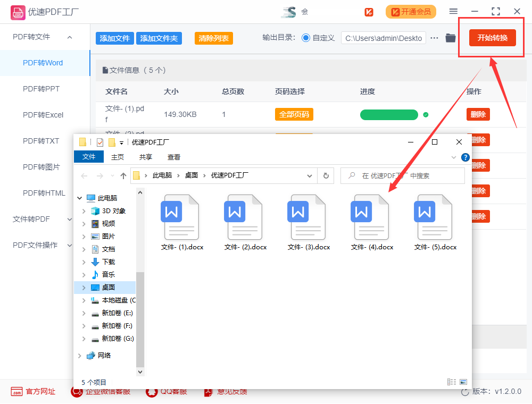Click the three-dot browse path button
The image size is (532, 404).
pyautogui.click(x=434, y=38)
